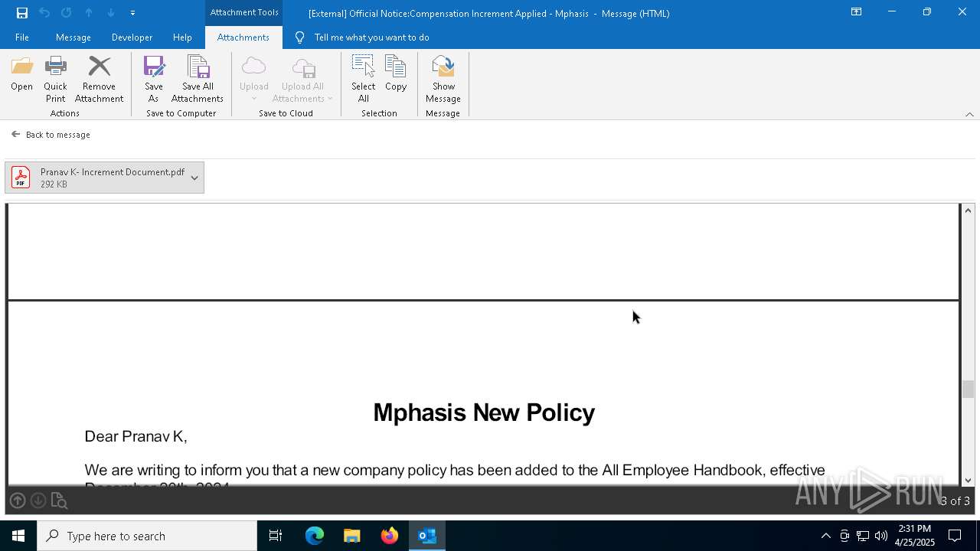This screenshot has width=980, height=551.
Task: Click the Redo arrow in title bar
Action: click(67, 13)
